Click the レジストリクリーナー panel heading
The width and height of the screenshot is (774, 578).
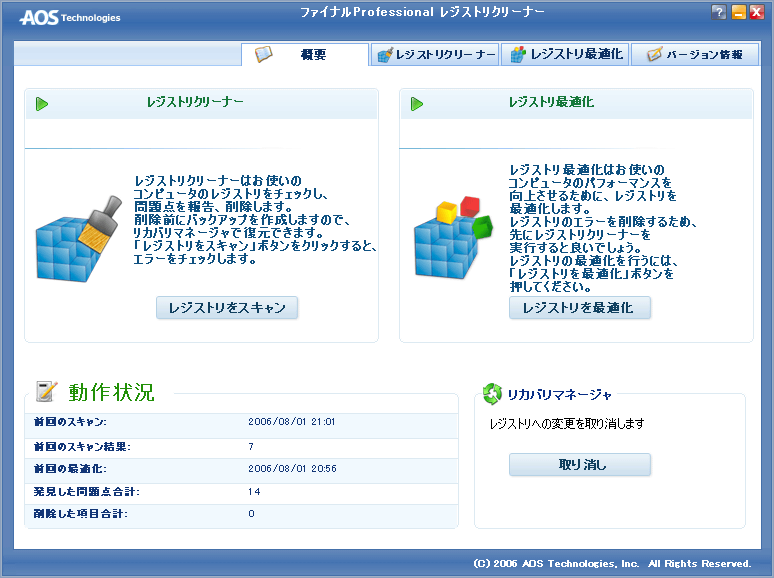point(195,102)
